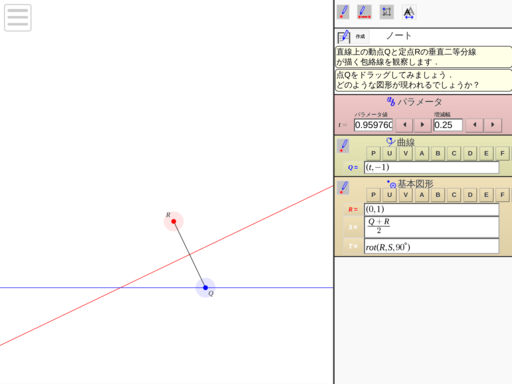Increase parameter t with its right arrow
This screenshot has width=512, height=384.
tap(422, 125)
